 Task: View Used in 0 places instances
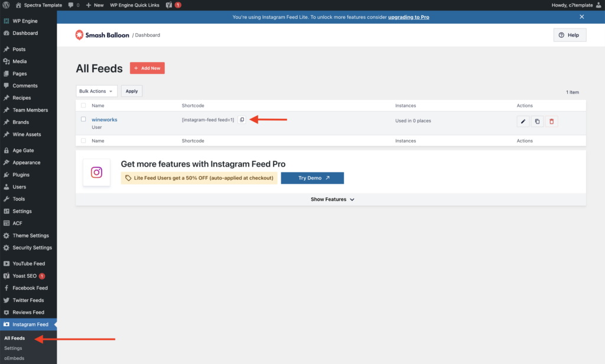(413, 121)
